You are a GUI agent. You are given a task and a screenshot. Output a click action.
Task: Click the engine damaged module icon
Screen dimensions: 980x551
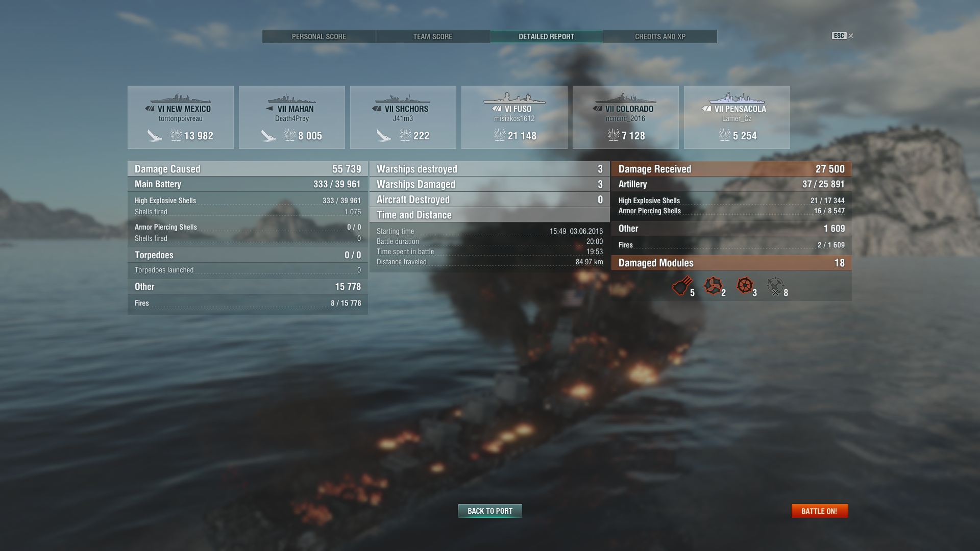tap(713, 286)
